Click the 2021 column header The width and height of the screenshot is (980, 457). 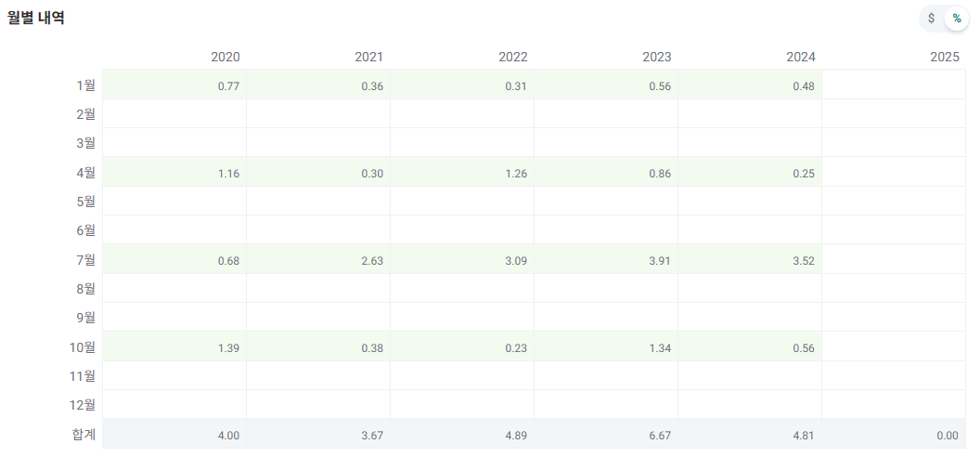click(x=368, y=57)
